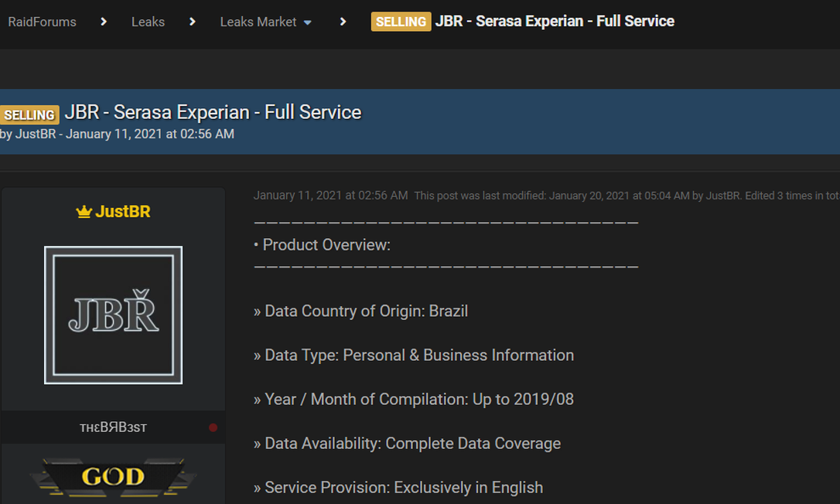Click JustBR in the last-modified note
The height and width of the screenshot is (504, 840).
(x=723, y=196)
